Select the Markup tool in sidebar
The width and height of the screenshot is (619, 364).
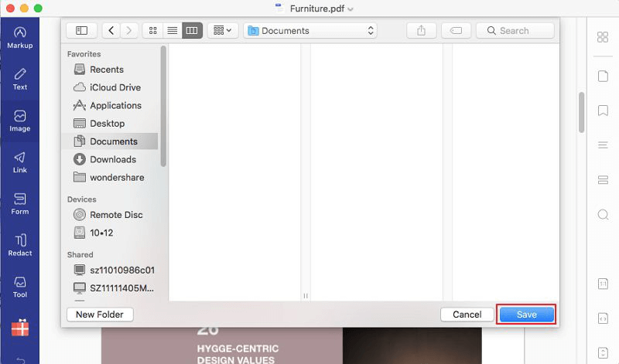tap(20, 37)
